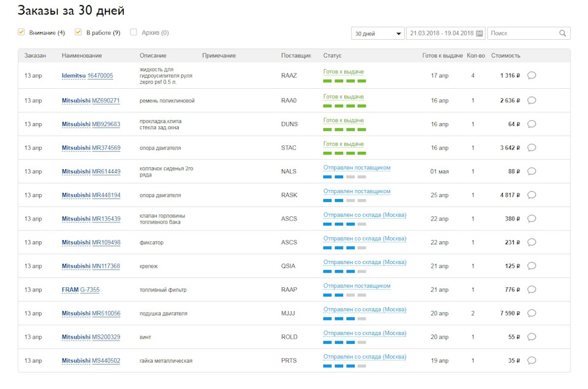Select the 4 817 ₽ cost cell
Screen dimensions: 588x389
[x=510, y=195]
